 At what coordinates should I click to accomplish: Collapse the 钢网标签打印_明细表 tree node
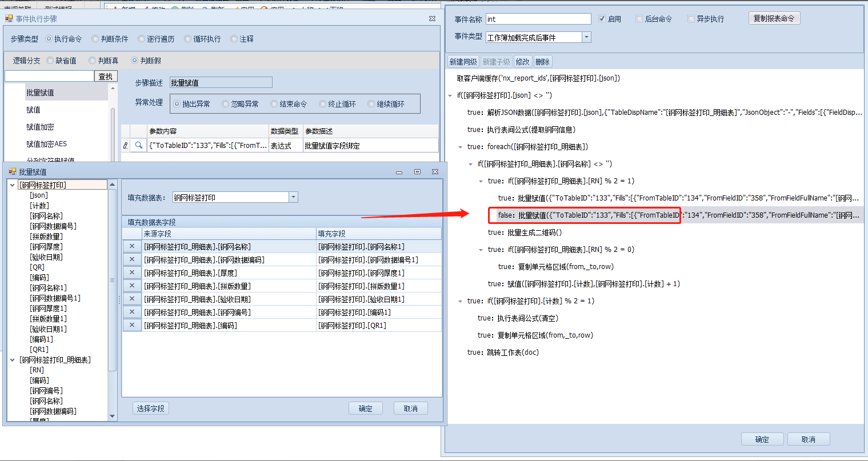tap(13, 360)
